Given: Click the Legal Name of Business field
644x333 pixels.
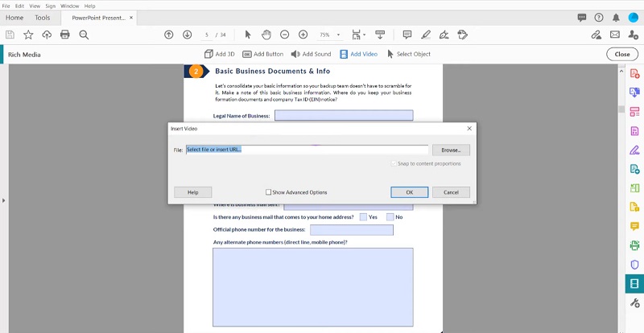Looking at the screenshot, I should [x=344, y=115].
